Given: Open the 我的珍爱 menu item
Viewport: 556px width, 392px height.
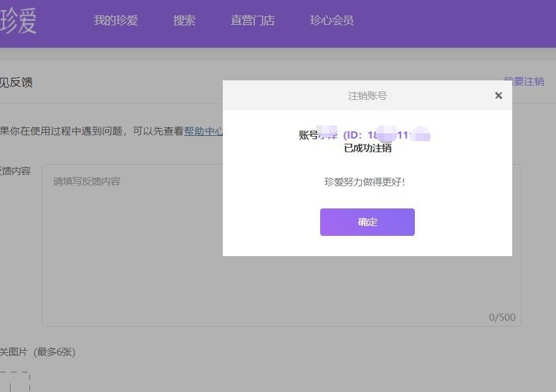Looking at the screenshot, I should 115,20.
